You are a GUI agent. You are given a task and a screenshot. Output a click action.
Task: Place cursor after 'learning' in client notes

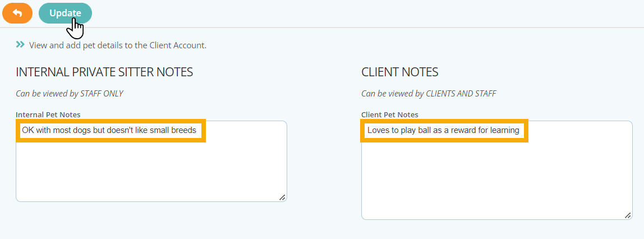(520, 131)
